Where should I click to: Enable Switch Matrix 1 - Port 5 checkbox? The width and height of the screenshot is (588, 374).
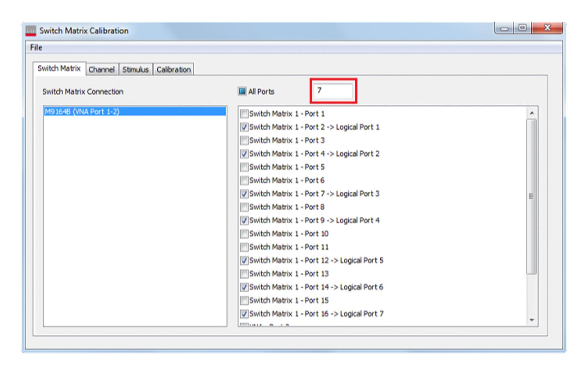(244, 167)
